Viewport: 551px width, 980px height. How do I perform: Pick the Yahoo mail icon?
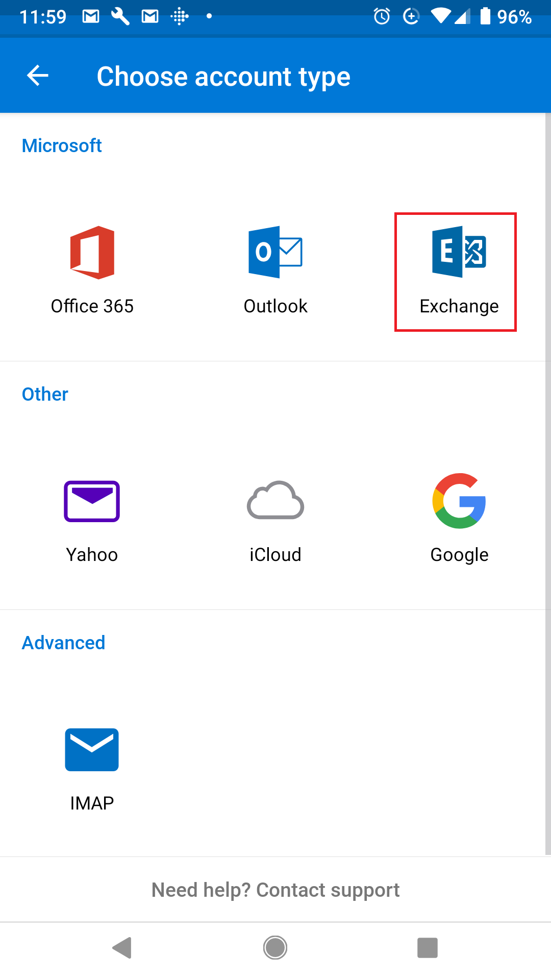[x=92, y=501]
